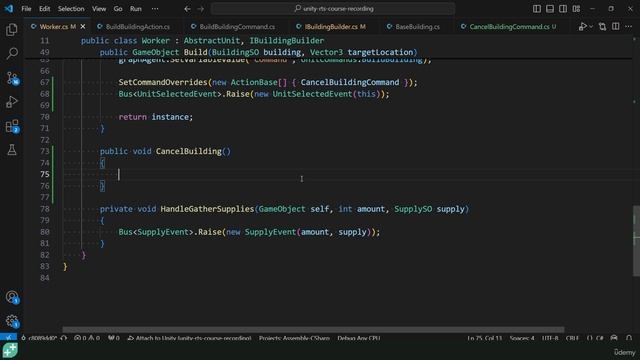Click the horizontal scrollbar of the editor
The height and width of the screenshot is (360, 640).
click(x=313, y=329)
